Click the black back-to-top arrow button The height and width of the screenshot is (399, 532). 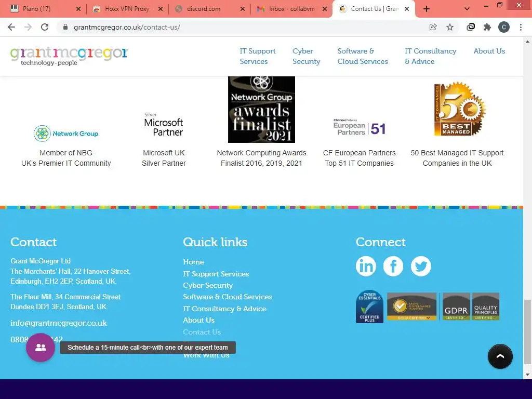pyautogui.click(x=500, y=356)
